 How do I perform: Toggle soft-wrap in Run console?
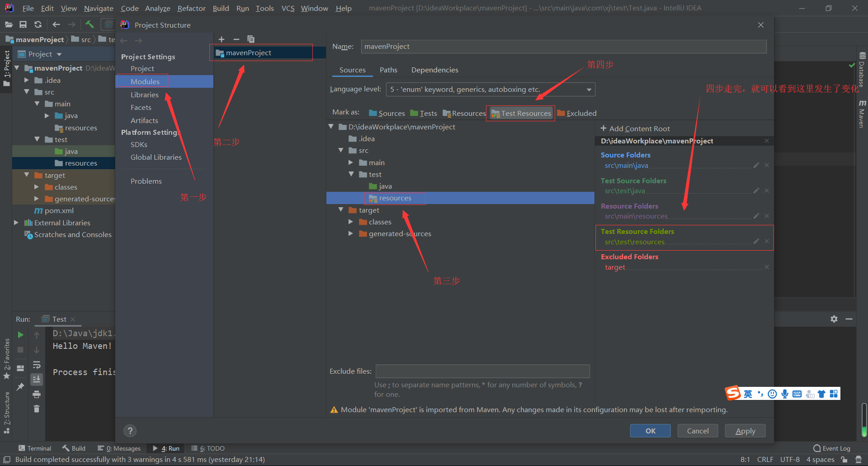tap(37, 365)
